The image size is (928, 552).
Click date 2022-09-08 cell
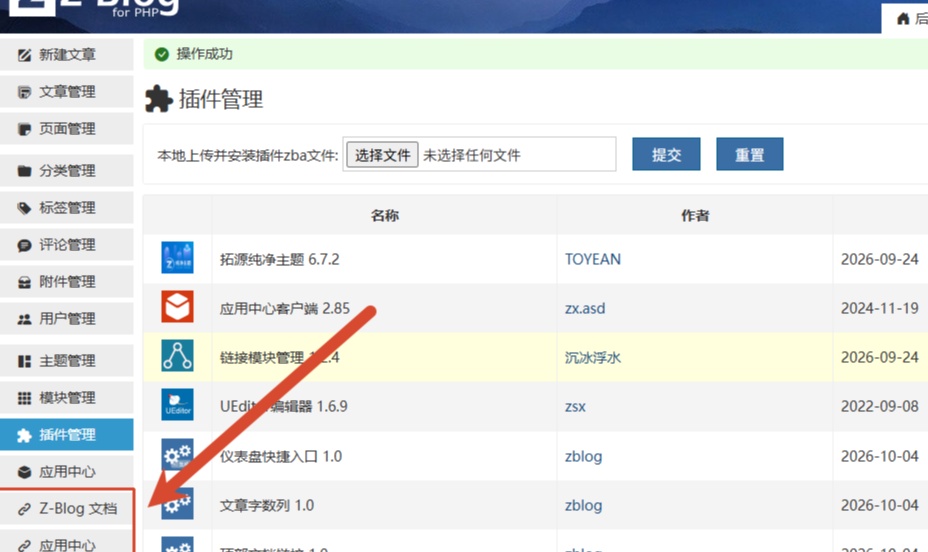point(879,406)
